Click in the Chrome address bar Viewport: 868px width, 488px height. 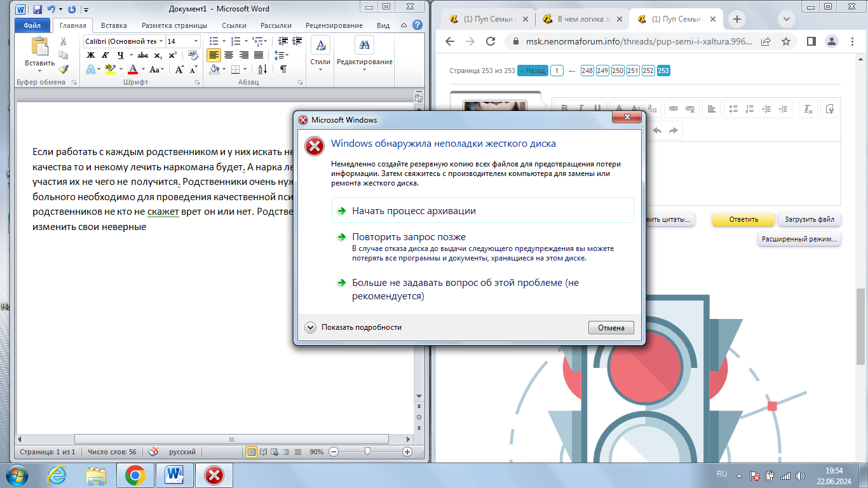(x=639, y=41)
